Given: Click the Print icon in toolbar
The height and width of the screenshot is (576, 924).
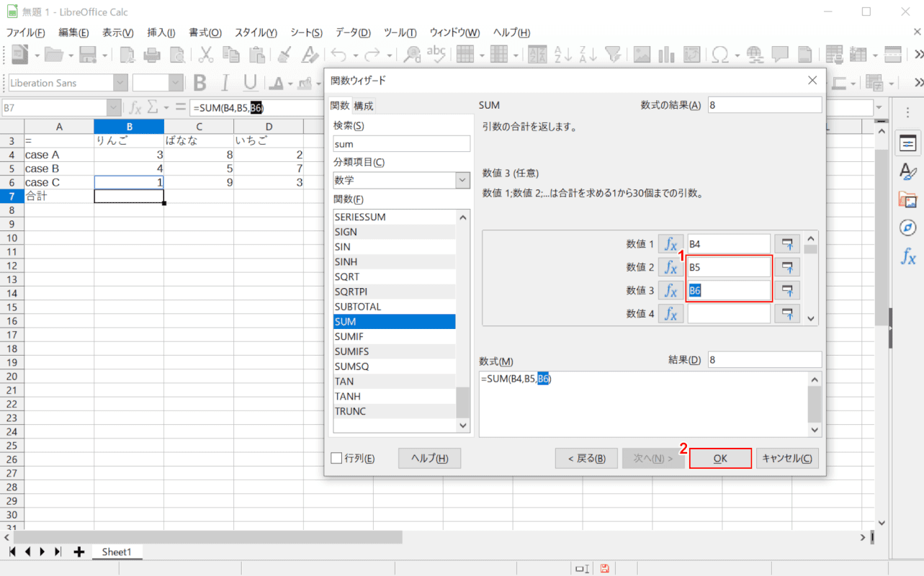Looking at the screenshot, I should tap(152, 55).
